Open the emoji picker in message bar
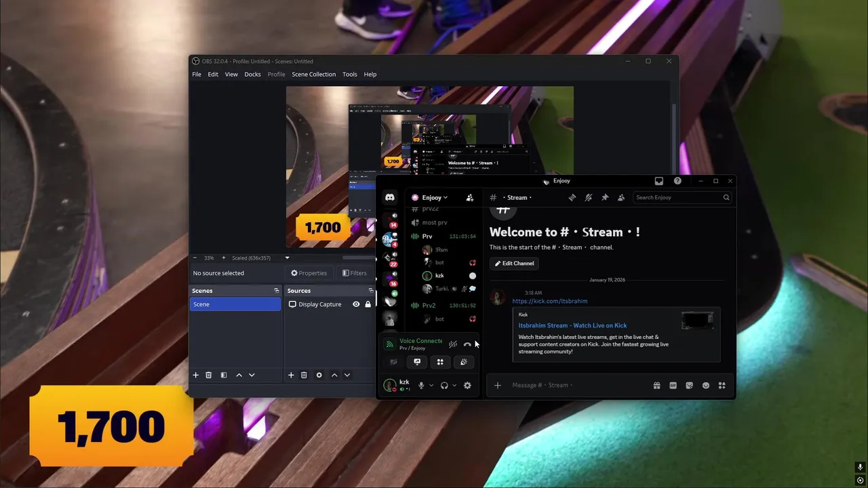 (x=706, y=385)
